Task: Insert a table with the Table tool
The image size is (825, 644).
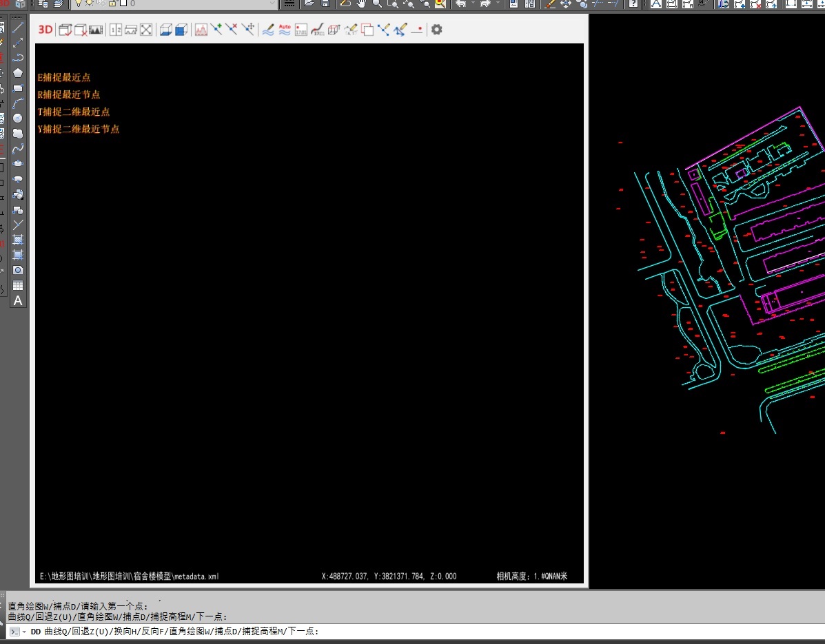Action: click(x=19, y=286)
